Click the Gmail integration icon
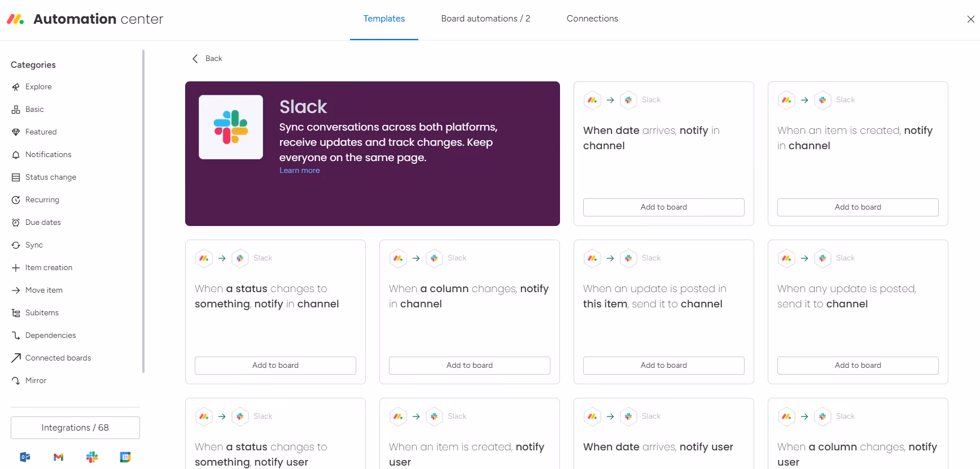Screen dimensions: 980x469 pyautogui.click(x=58, y=457)
